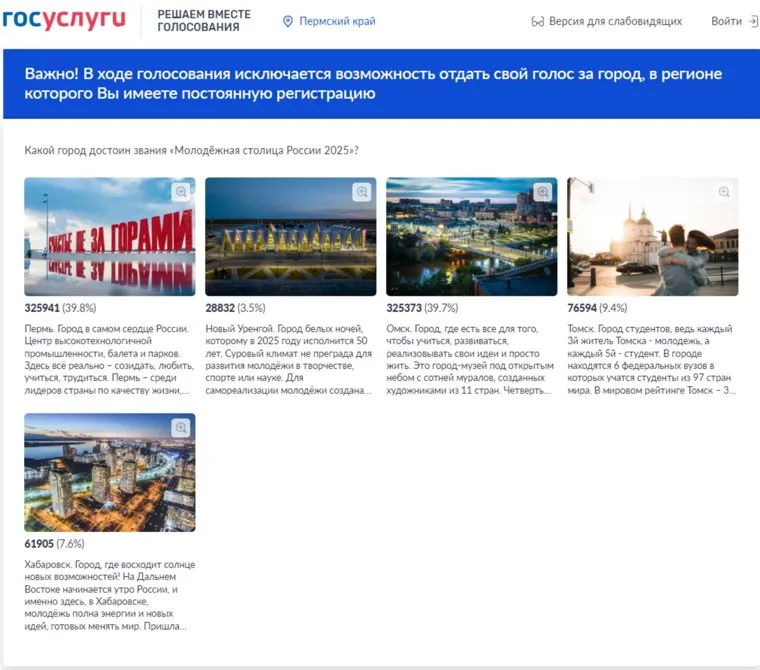Open zoom icon on Томск photo
760x670 pixels.
723,192
